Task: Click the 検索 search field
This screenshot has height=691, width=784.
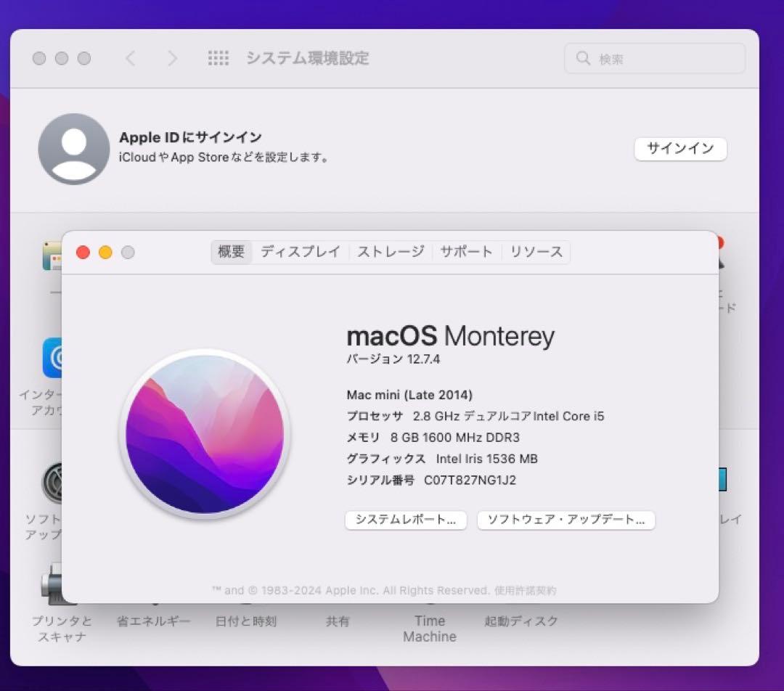Action: coord(653,58)
